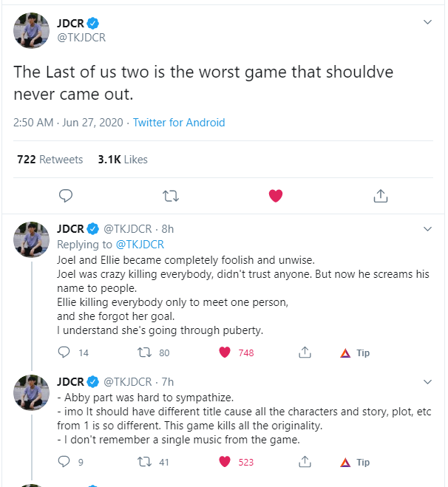Screen dimensions: 448x487
Task: Retweet the main Last of us tweet
Action: [171, 197]
